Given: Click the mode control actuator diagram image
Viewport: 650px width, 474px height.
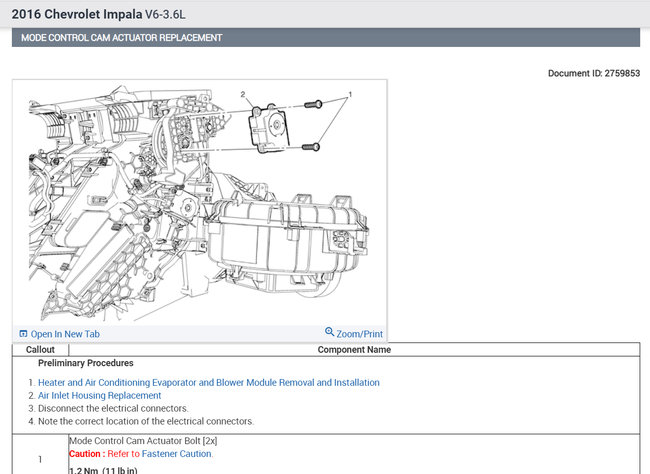Looking at the screenshot, I should click(198, 200).
